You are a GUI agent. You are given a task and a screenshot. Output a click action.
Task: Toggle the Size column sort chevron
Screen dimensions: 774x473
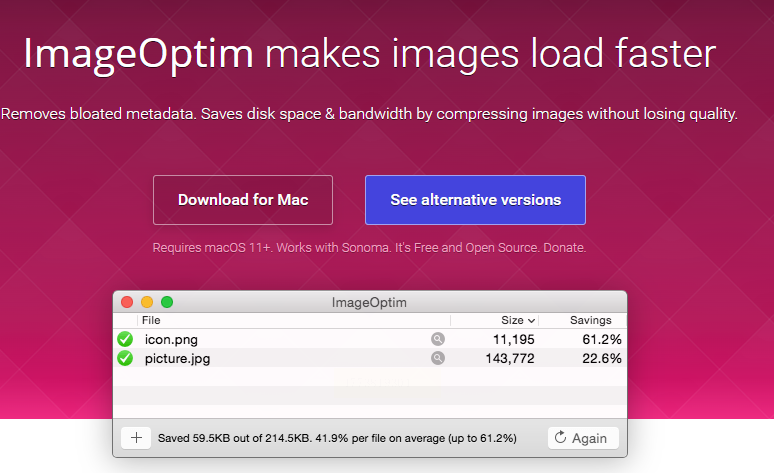[x=531, y=321]
